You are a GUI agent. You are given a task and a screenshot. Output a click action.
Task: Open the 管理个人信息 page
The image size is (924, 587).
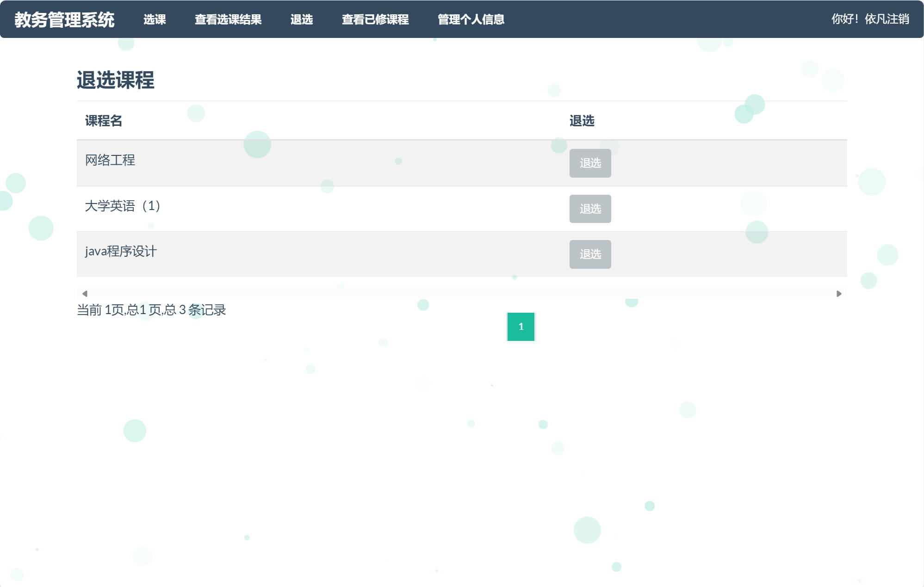click(470, 19)
